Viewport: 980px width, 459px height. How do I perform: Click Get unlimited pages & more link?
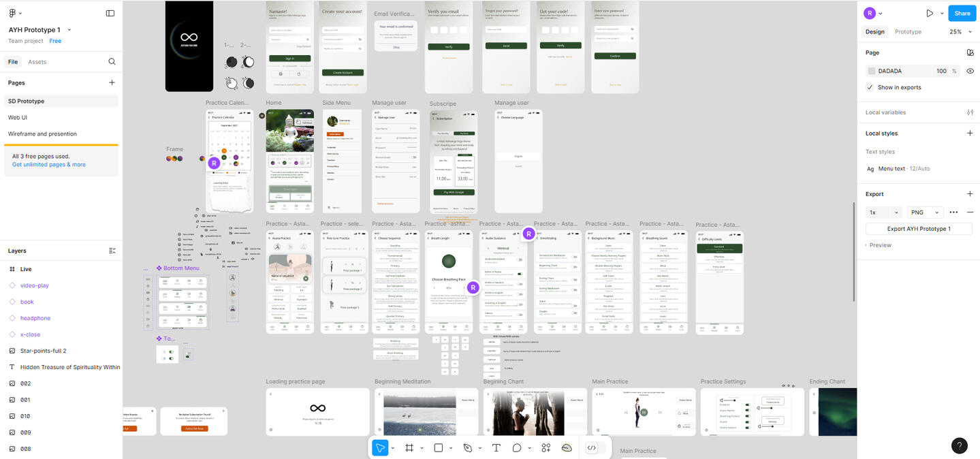point(49,165)
